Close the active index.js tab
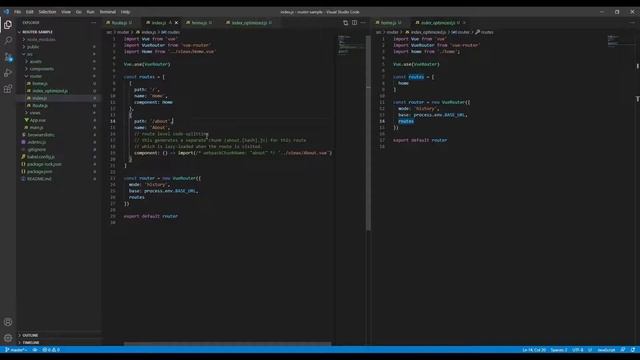The height and width of the screenshot is (360, 640). point(176,23)
